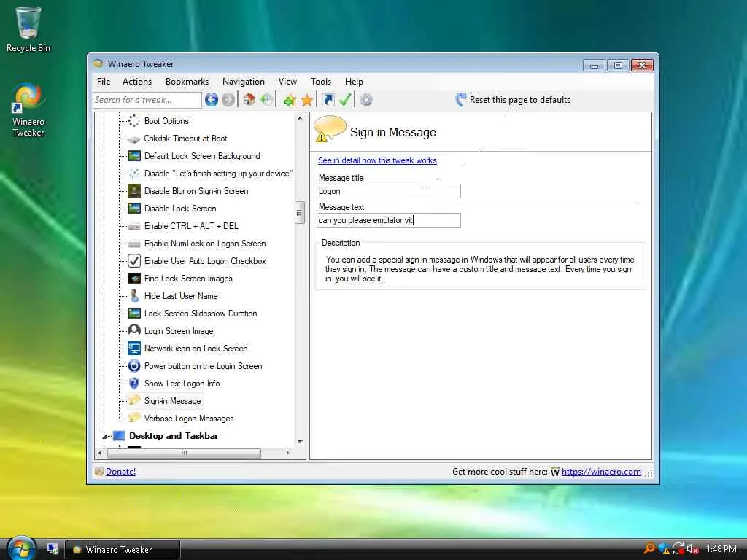Open the Help menu
This screenshot has height=560, width=747.
[x=354, y=82]
